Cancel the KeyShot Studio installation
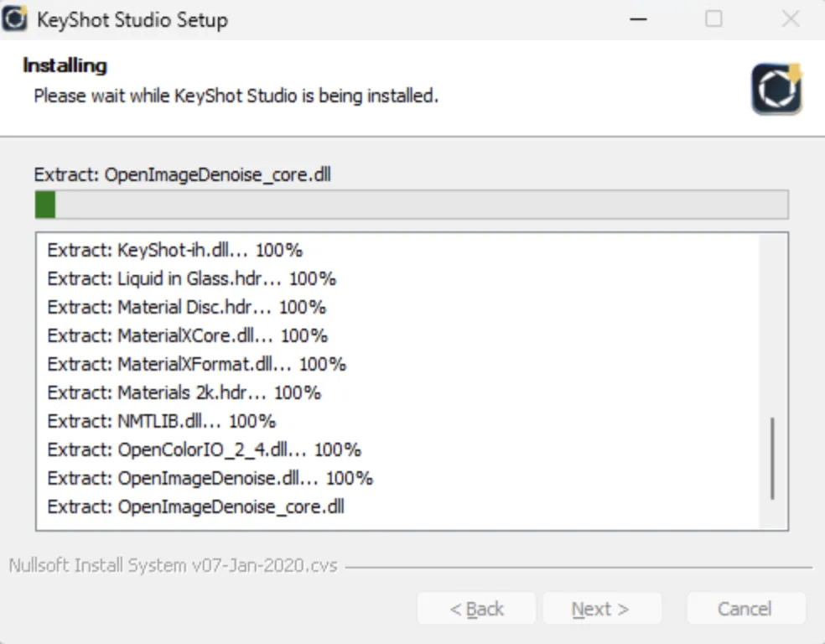This screenshot has height=644, width=825. [x=745, y=609]
